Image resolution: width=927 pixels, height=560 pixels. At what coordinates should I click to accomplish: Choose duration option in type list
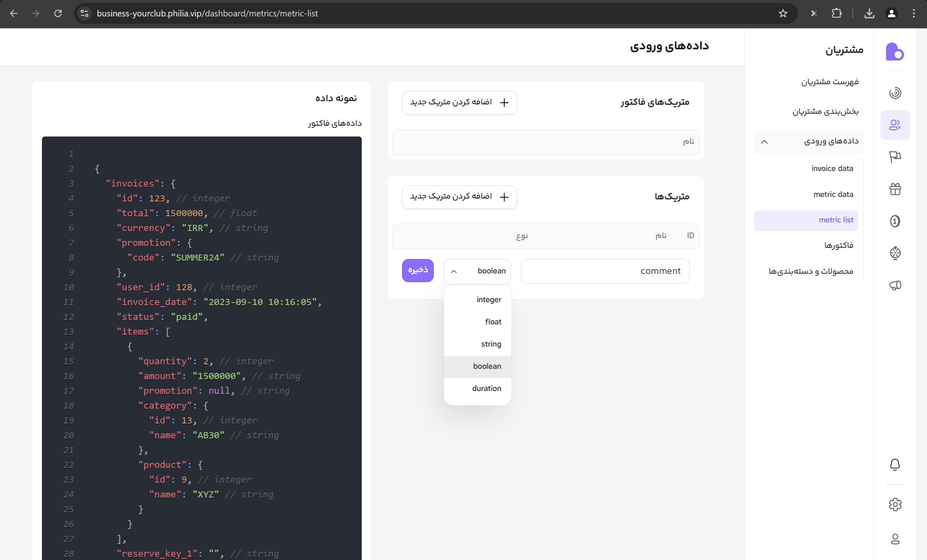tap(486, 389)
